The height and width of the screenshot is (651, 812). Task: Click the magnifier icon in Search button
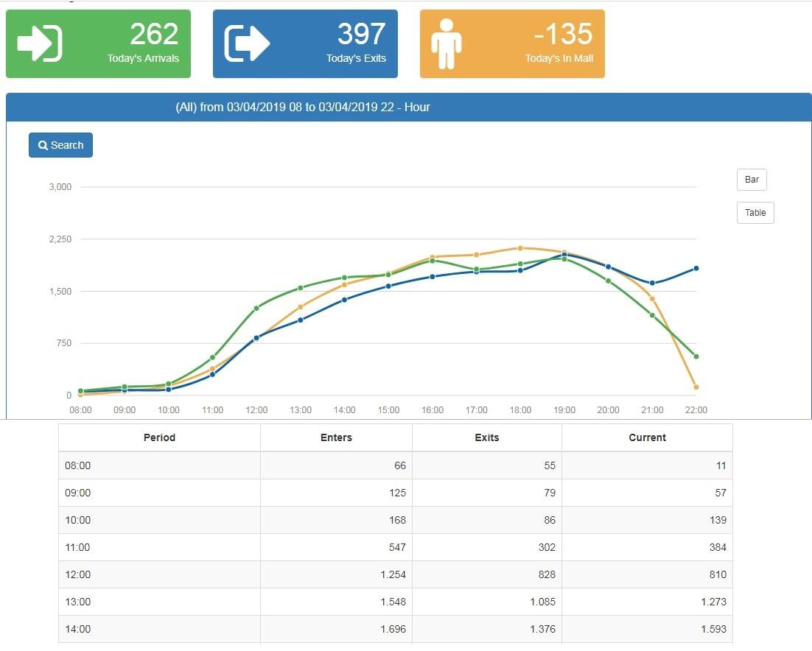click(43, 145)
